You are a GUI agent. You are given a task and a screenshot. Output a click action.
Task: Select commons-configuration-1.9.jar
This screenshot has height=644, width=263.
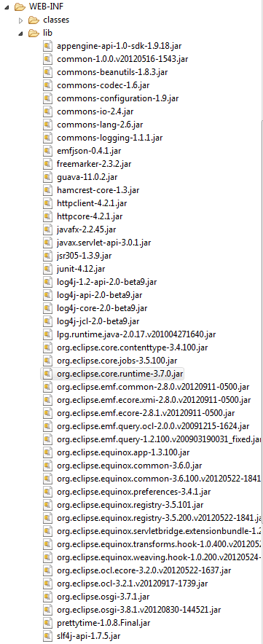(118, 98)
